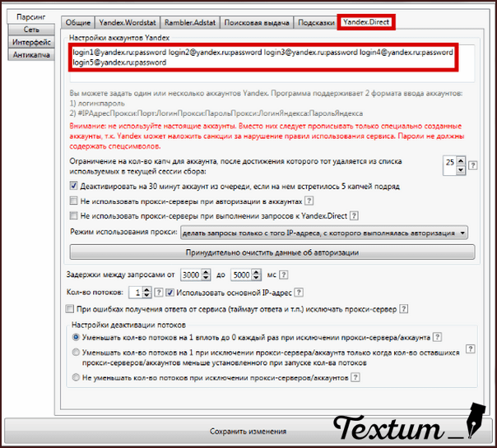Viewport: 497px width, 448px height.
Task: Enable no proxy during account authorization
Action: click(73, 201)
